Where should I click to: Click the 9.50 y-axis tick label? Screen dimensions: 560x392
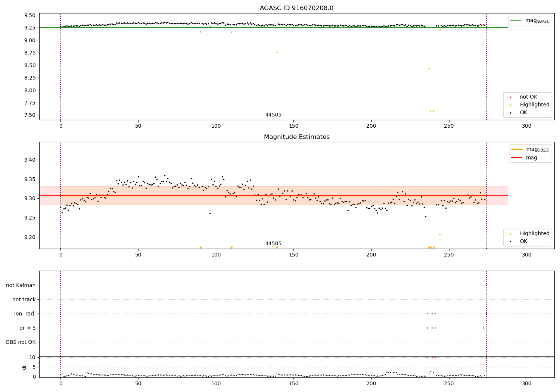tap(30, 16)
